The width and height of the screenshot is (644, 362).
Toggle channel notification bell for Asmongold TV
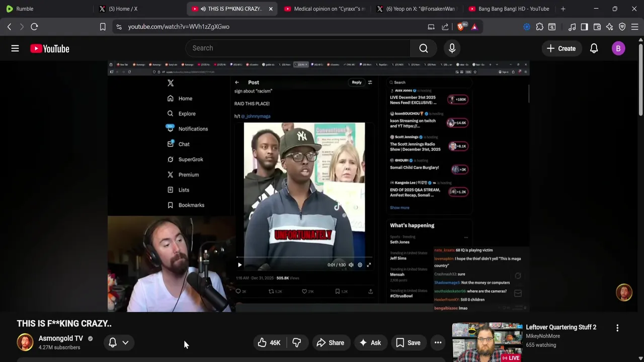tap(113, 342)
